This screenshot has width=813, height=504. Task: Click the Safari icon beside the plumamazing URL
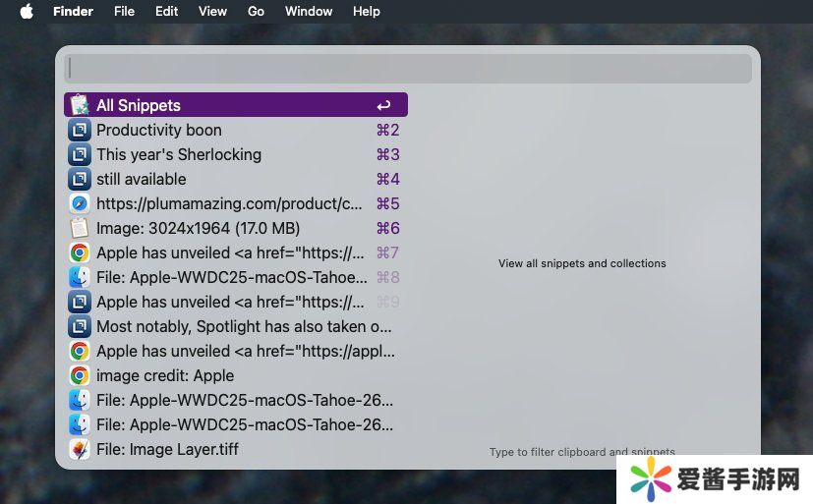[x=80, y=203]
